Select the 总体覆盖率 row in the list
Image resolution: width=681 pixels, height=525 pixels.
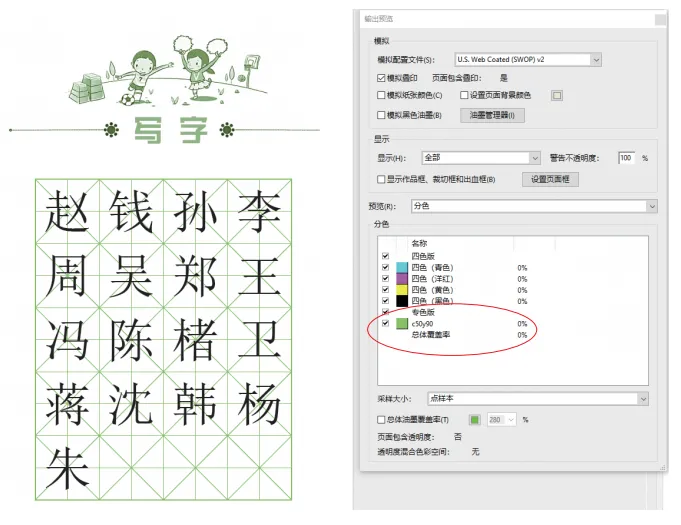coord(430,335)
